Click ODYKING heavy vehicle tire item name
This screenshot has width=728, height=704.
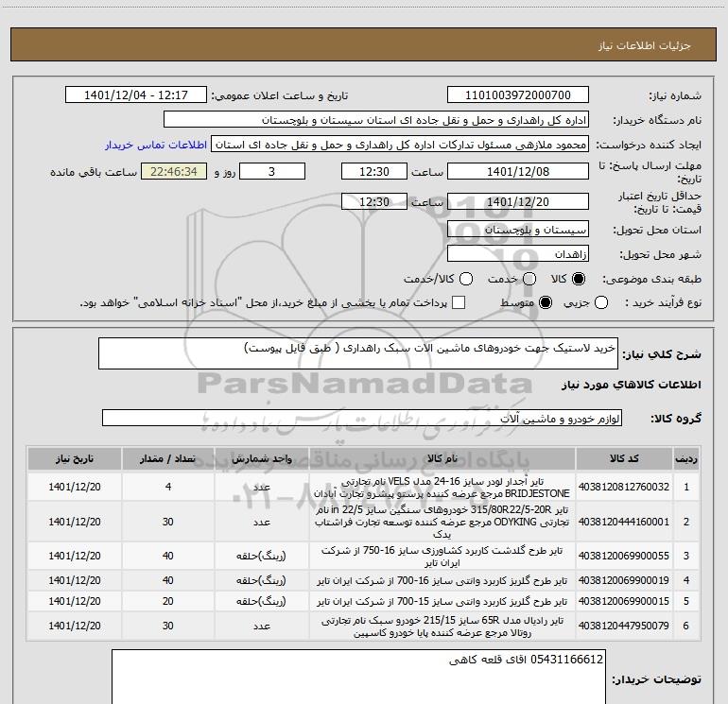coord(442,522)
